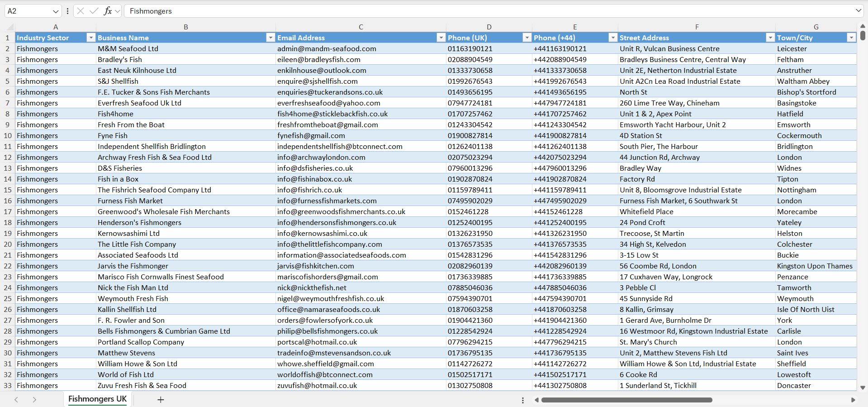Open function list dropdown beside fx

click(x=118, y=11)
